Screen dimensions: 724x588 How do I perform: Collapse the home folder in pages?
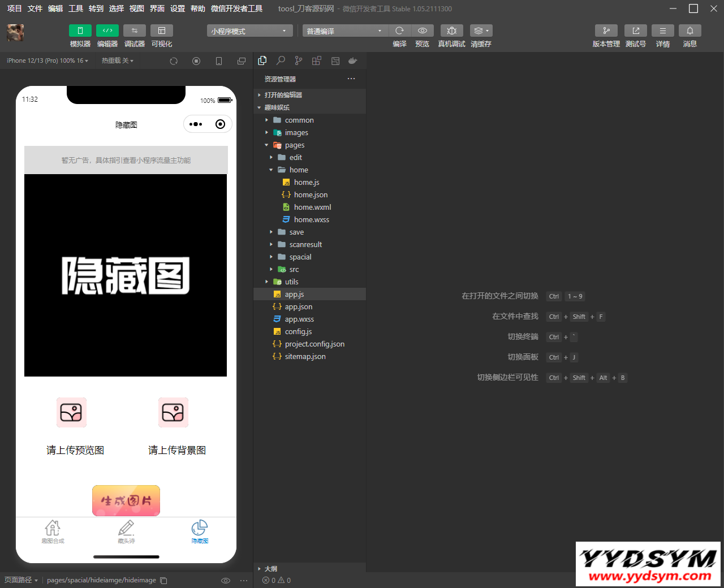(271, 170)
